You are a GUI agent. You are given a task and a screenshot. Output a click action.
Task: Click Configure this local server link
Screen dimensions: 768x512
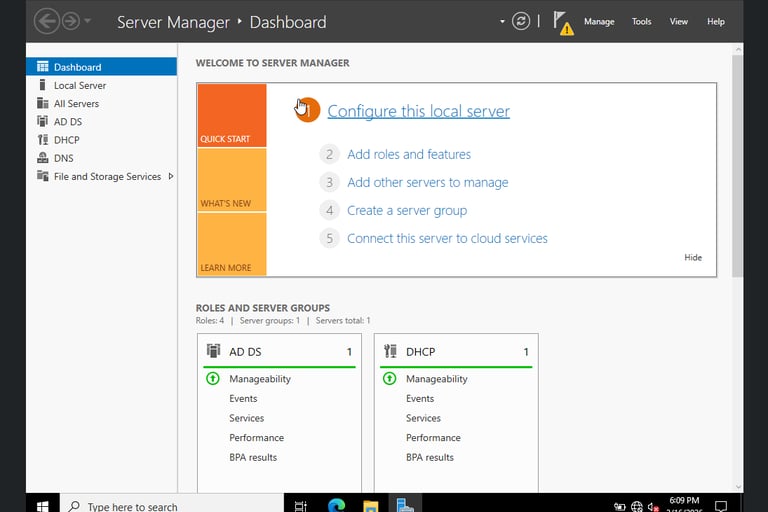click(418, 111)
